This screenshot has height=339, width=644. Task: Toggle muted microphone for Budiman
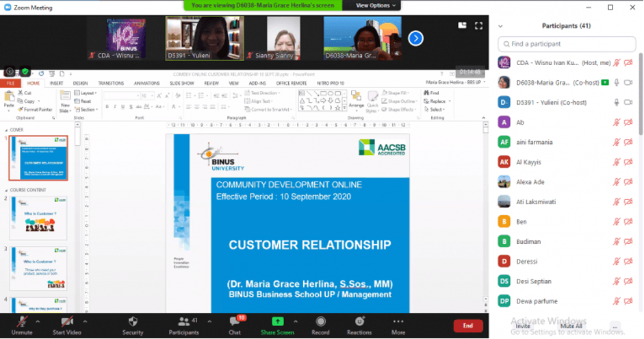click(x=617, y=242)
